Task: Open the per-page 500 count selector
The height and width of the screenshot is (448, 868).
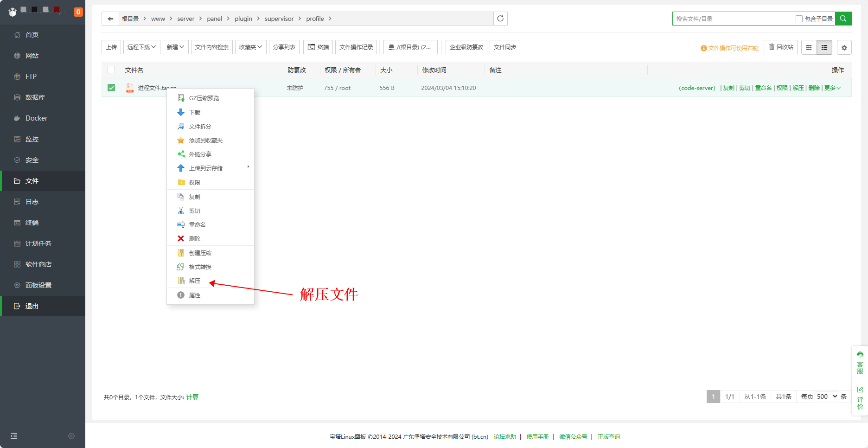Action: 827,397
